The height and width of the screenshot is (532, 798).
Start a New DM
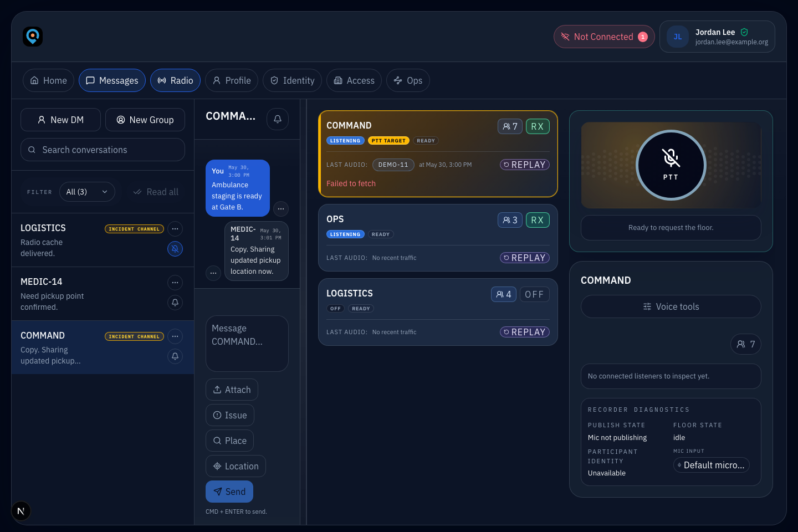60,120
